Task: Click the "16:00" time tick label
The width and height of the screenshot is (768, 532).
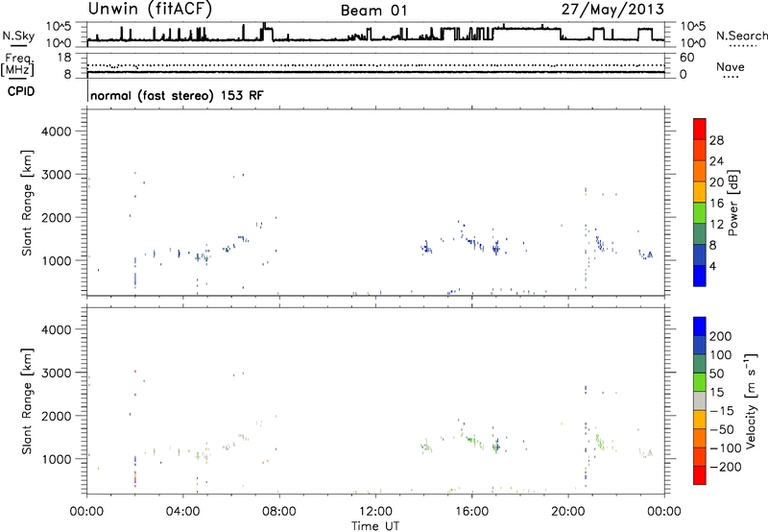Action: (471, 512)
